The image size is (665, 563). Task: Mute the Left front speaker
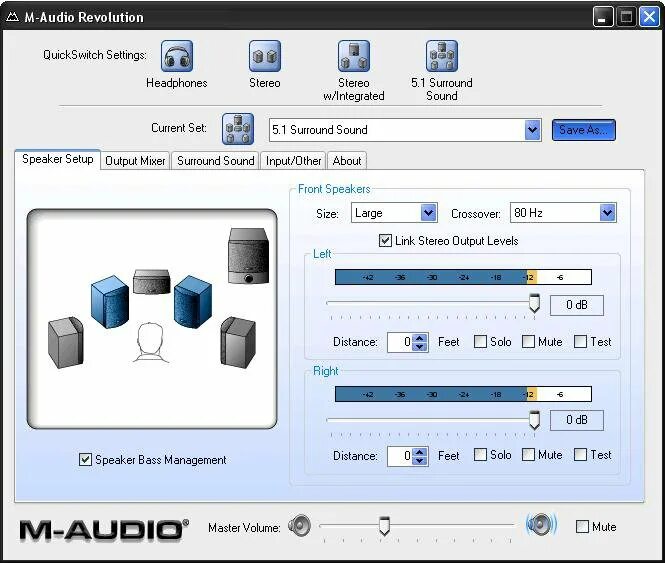tap(528, 342)
